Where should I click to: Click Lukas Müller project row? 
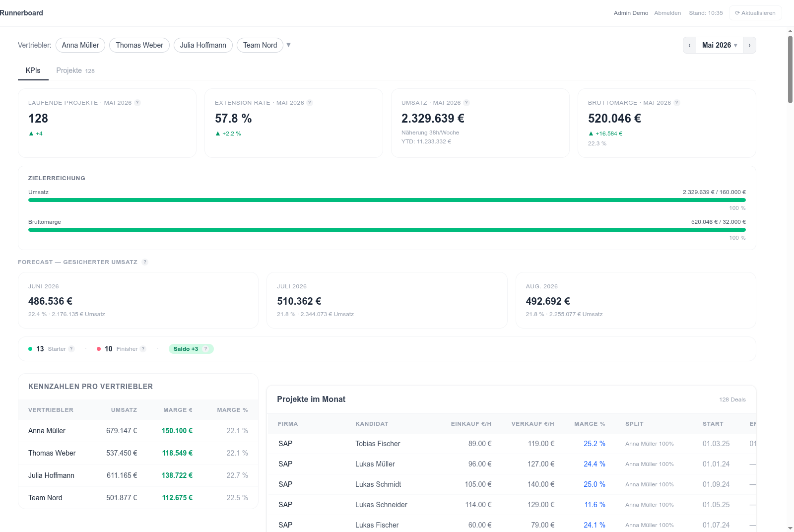pyautogui.click(x=511, y=464)
